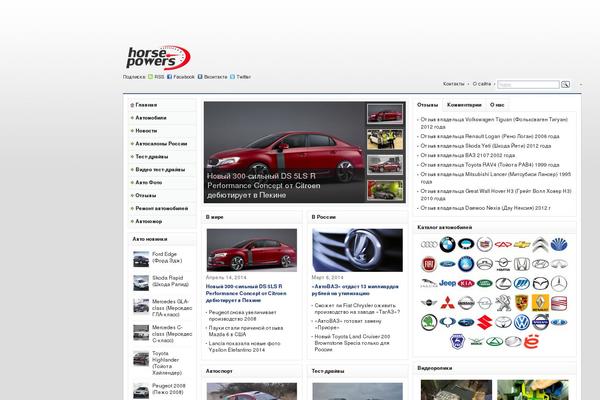The width and height of the screenshot is (600, 400).
Task: Choose the Jaguar logo
Action: click(x=429, y=284)
